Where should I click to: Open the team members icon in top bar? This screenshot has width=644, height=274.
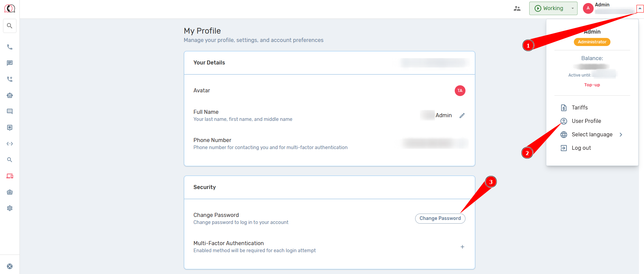coord(517,8)
